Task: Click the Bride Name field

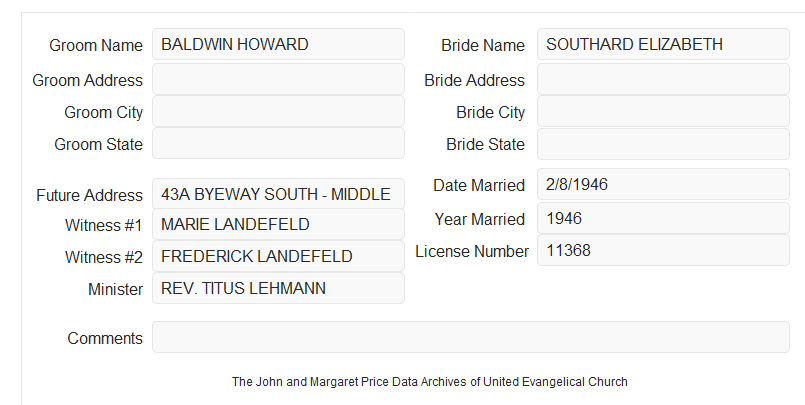Action: (663, 44)
